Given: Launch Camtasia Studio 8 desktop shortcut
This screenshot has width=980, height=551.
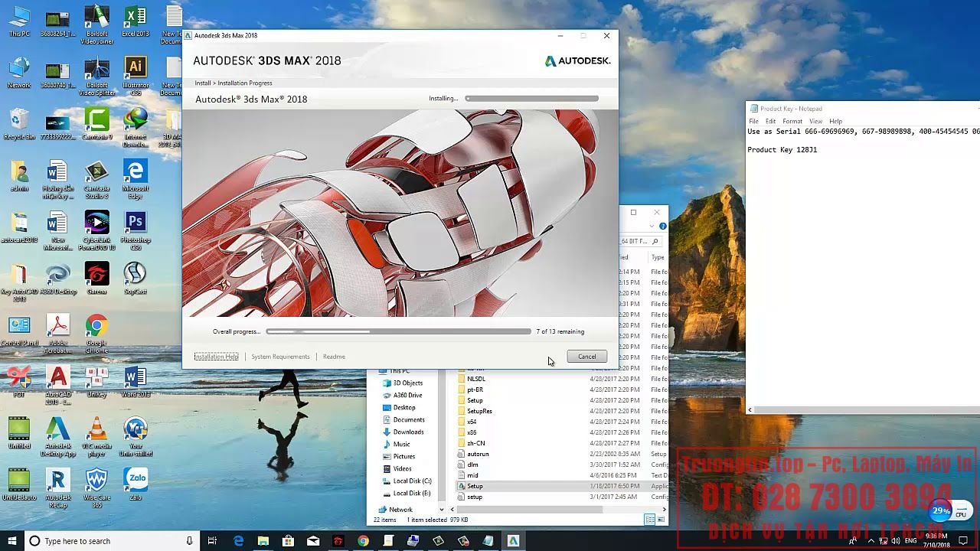Looking at the screenshot, I should [x=96, y=178].
